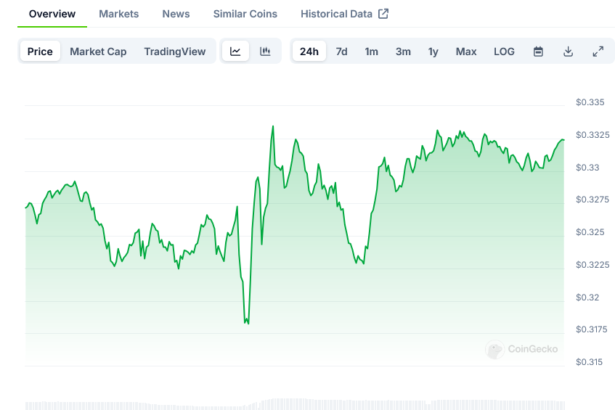615x410 pixels.
Task: Expand chart to fullscreen
Action: (x=598, y=51)
